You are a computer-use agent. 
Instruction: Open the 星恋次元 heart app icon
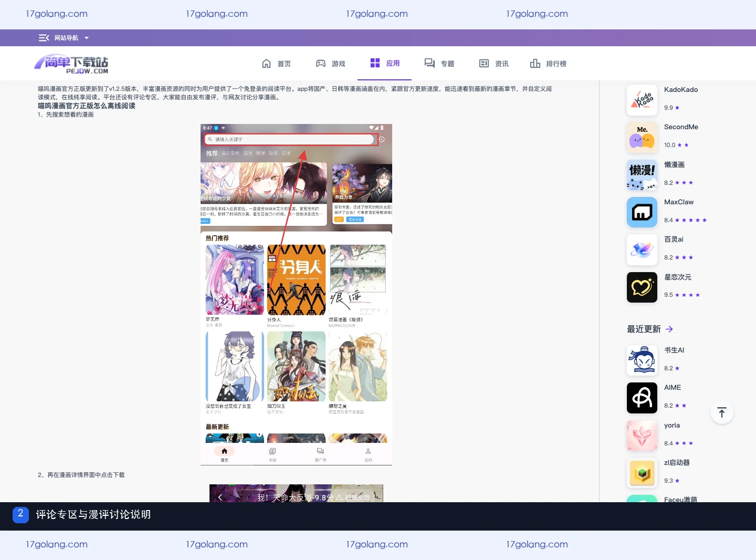tap(642, 287)
